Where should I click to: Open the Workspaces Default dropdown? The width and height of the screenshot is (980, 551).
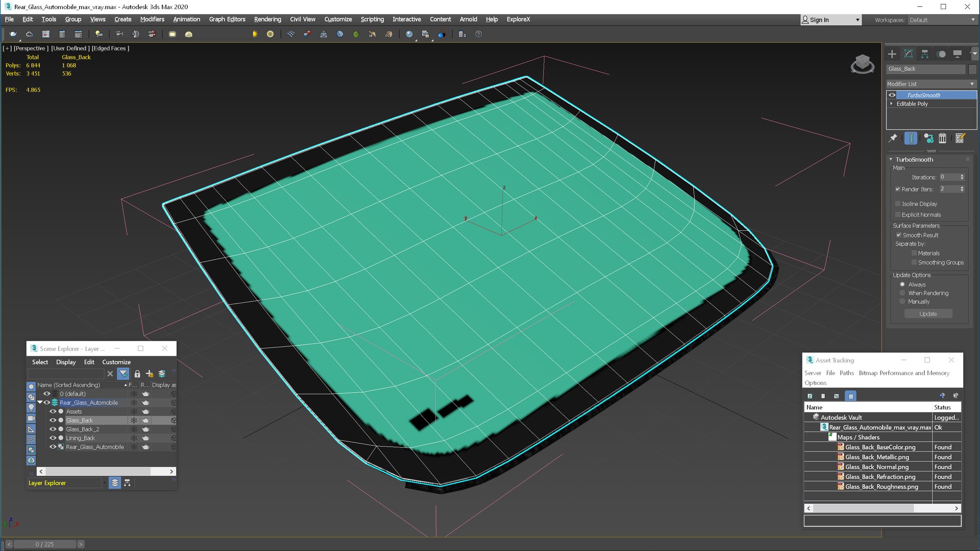click(x=942, y=20)
